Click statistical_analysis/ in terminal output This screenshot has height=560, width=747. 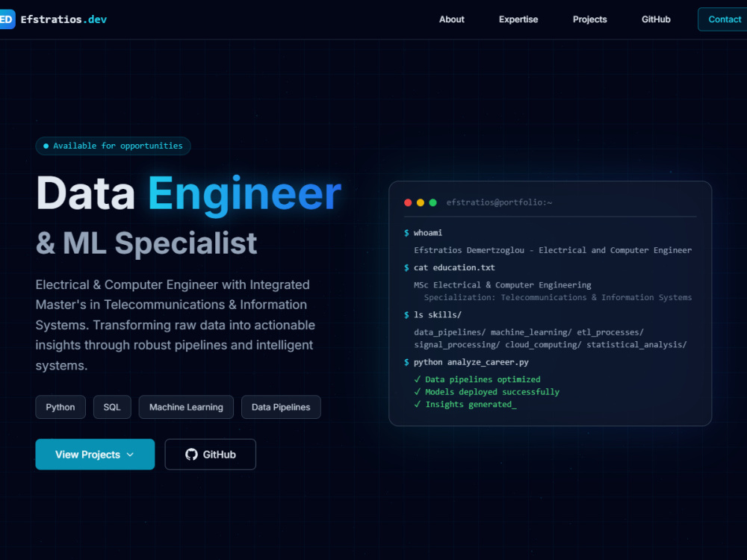click(636, 344)
